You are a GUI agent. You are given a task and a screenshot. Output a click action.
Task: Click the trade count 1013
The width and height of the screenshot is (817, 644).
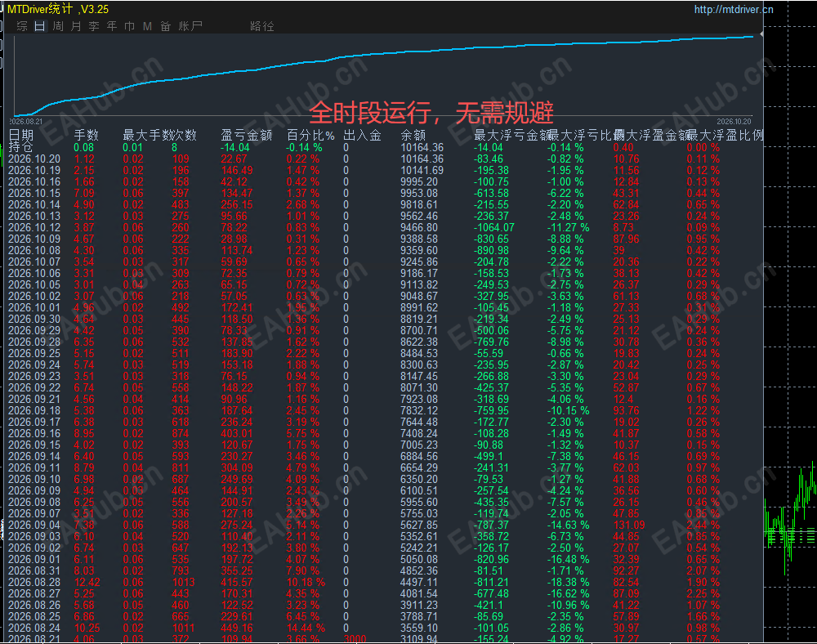click(183, 582)
